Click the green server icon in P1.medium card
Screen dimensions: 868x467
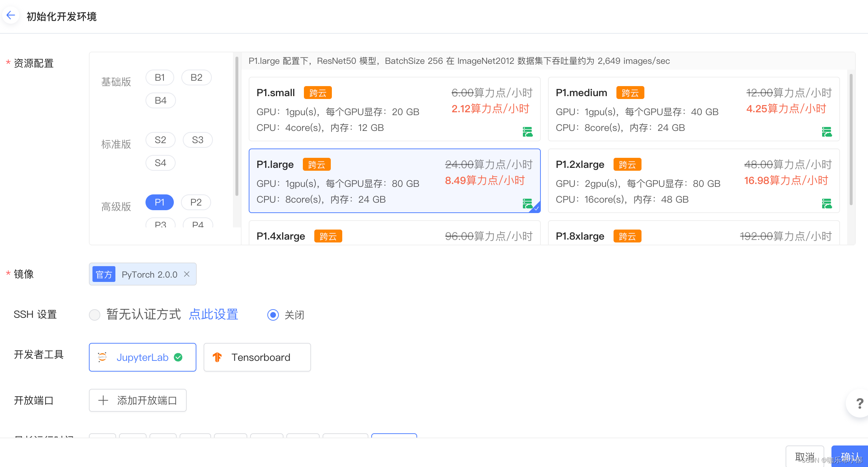(x=826, y=132)
